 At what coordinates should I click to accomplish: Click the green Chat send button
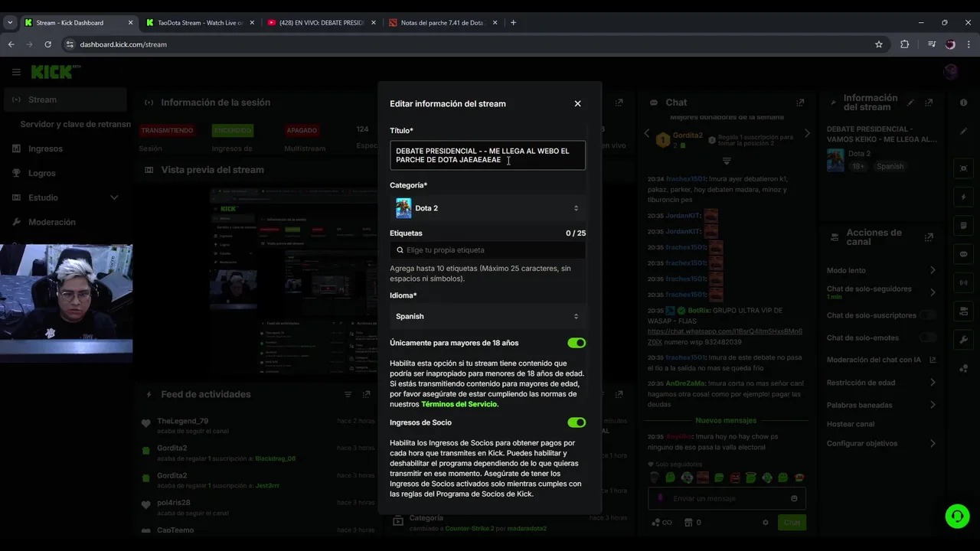coord(792,523)
